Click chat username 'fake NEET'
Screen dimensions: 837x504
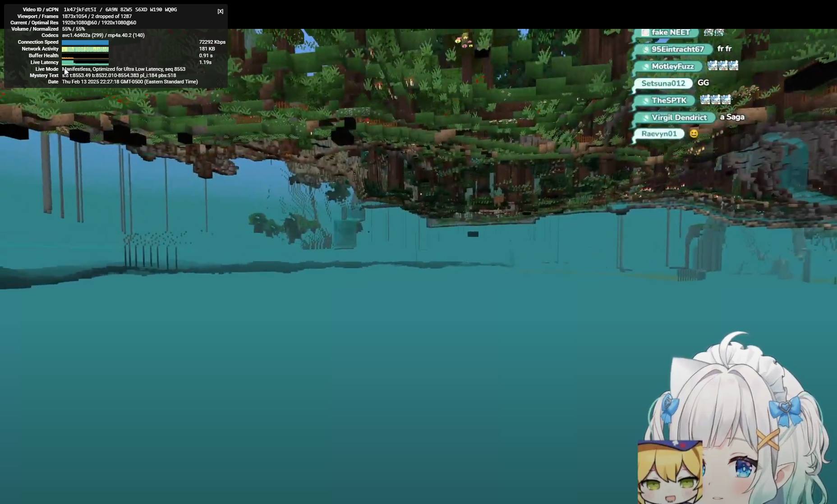(x=671, y=32)
